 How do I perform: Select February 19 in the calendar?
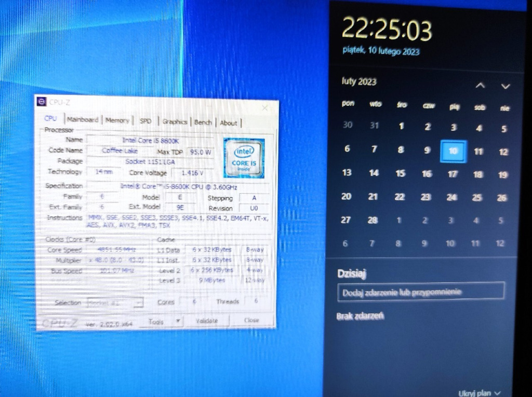pos(503,175)
